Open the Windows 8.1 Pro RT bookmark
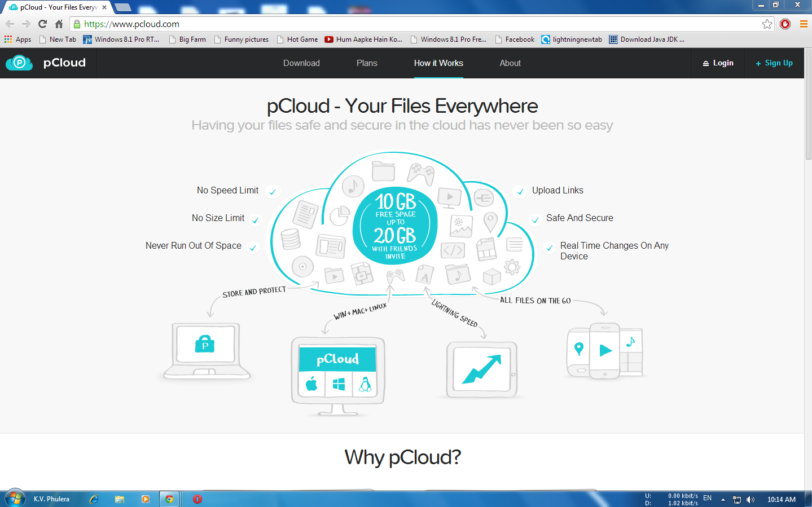Screen dimensions: 812x507 [121, 39]
